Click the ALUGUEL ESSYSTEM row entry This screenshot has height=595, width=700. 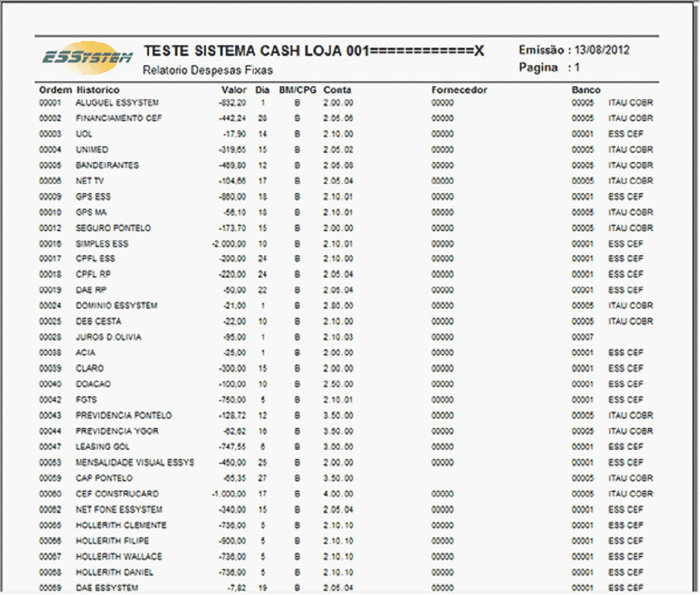117,102
